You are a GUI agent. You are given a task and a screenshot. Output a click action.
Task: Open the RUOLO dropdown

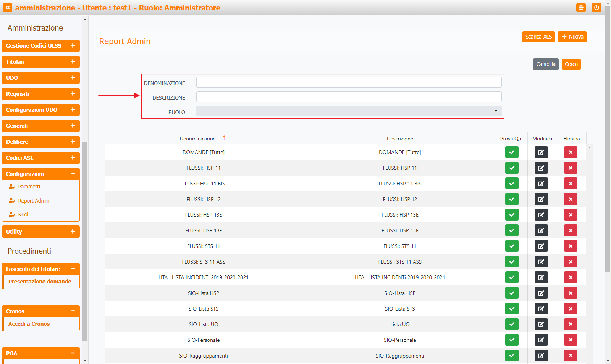coord(349,111)
